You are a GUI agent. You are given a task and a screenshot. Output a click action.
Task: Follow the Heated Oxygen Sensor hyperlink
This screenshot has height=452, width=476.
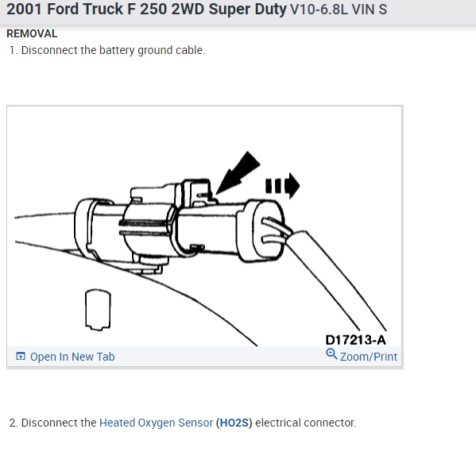coord(156,423)
